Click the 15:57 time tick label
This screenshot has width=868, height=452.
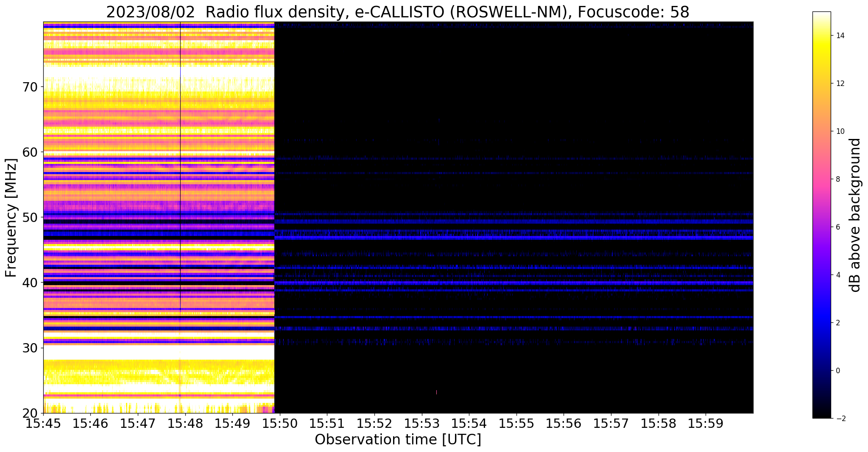(611, 423)
